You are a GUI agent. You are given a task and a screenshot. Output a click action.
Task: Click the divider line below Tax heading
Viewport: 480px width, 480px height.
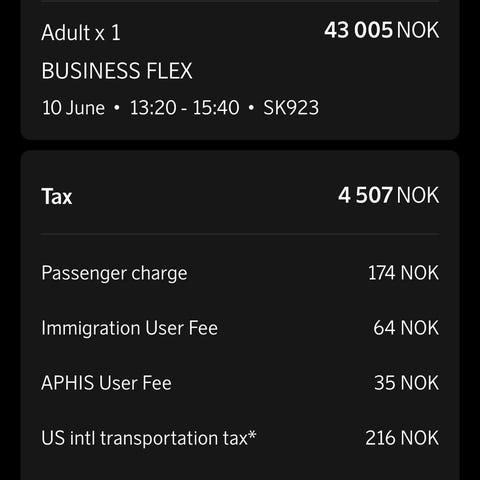240,234
